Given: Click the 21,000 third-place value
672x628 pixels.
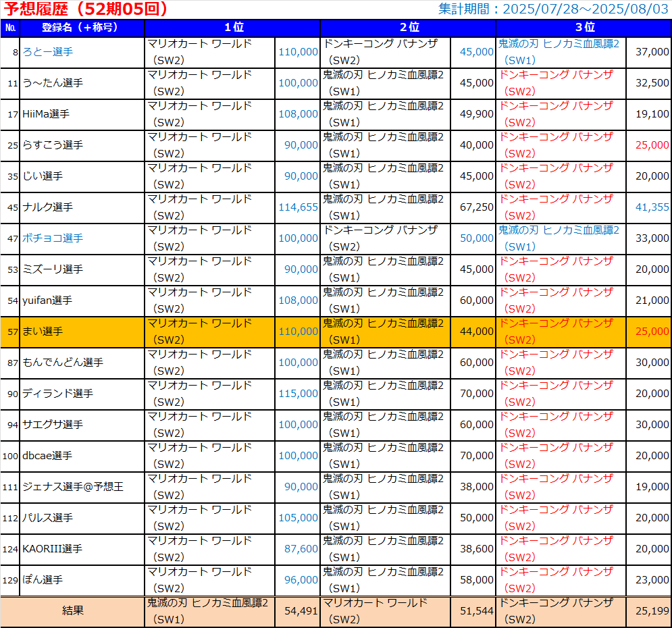Looking at the screenshot, I should click(652, 300).
